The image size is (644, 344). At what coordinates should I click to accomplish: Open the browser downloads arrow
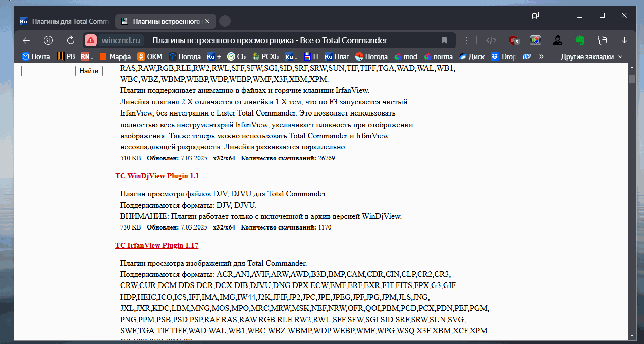pos(624,40)
